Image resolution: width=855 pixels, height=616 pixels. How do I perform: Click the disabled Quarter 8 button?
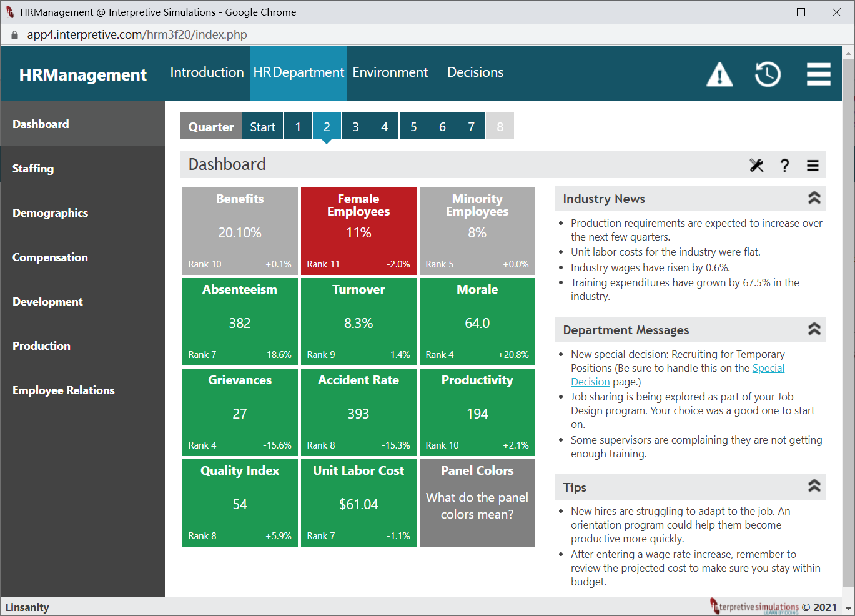tap(500, 126)
